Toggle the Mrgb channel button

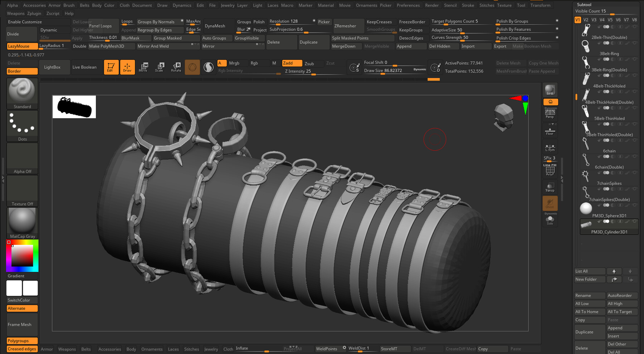click(238, 63)
